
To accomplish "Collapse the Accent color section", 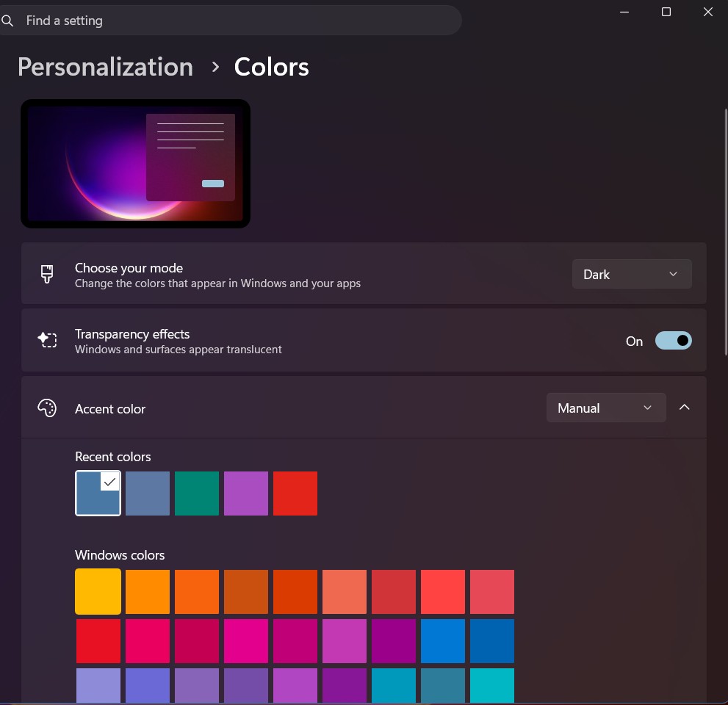I will [685, 408].
